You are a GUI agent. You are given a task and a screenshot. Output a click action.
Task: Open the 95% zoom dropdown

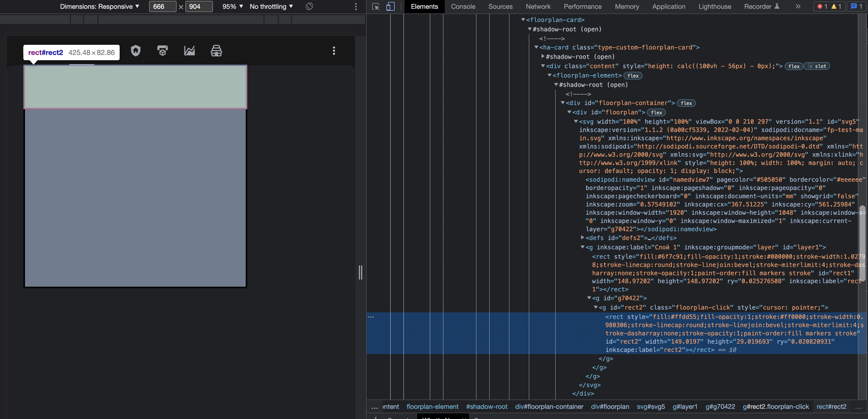click(x=232, y=6)
